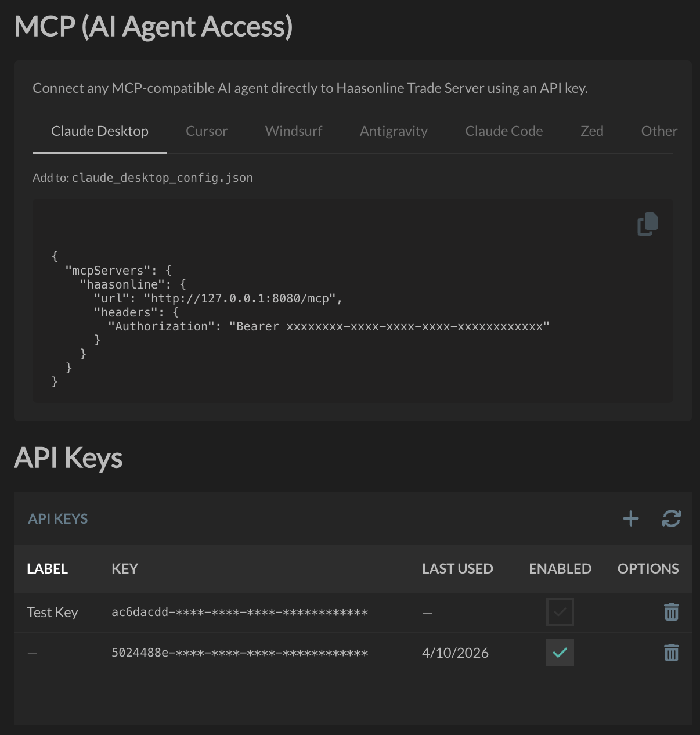The height and width of the screenshot is (735, 700).
Task: Open the Cursor configuration tab
Action: pos(206,131)
